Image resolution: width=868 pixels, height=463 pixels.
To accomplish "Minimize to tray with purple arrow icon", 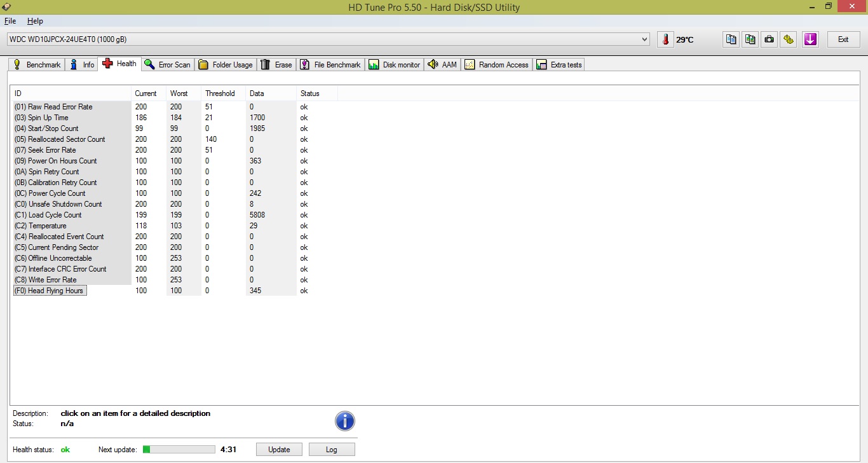I will click(x=810, y=39).
